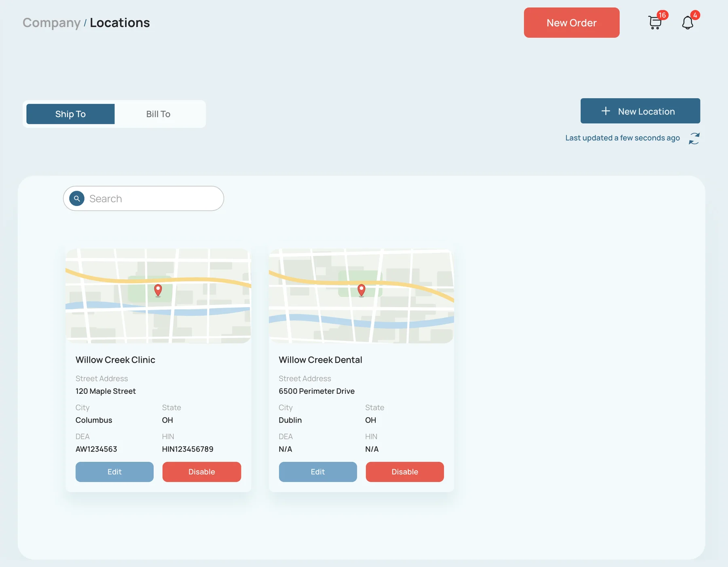Viewport: 728px width, 567px height.
Task: Click the Company breadcrumb link
Action: pos(51,23)
